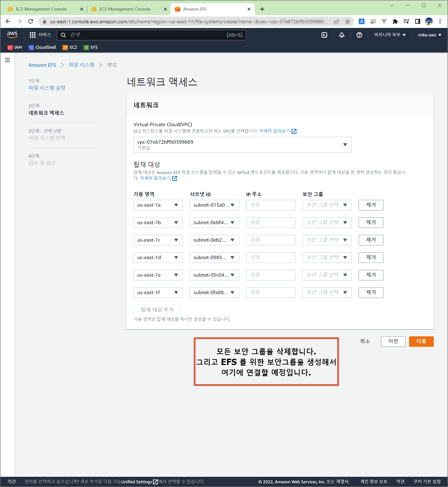Click the IP address field for us-east-1b

(x=270, y=223)
